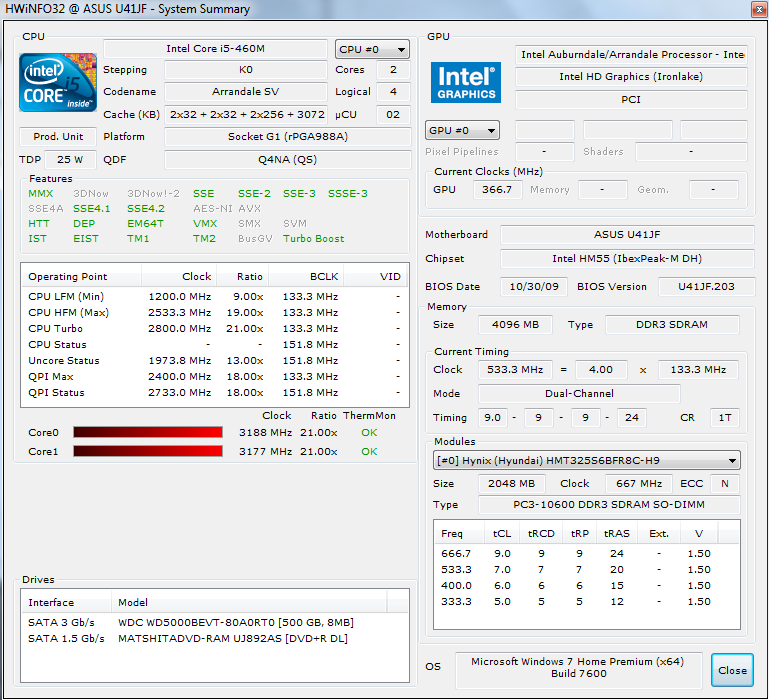Click the Close button
Screen dimensions: 769x700
(732, 670)
